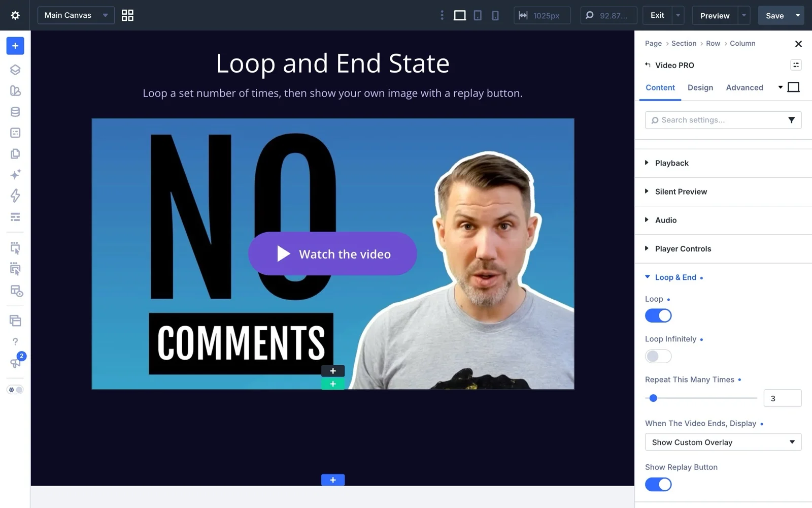Open the grid view icon next to Main Canvas
Viewport: 812px width, 508px height.
(127, 15)
